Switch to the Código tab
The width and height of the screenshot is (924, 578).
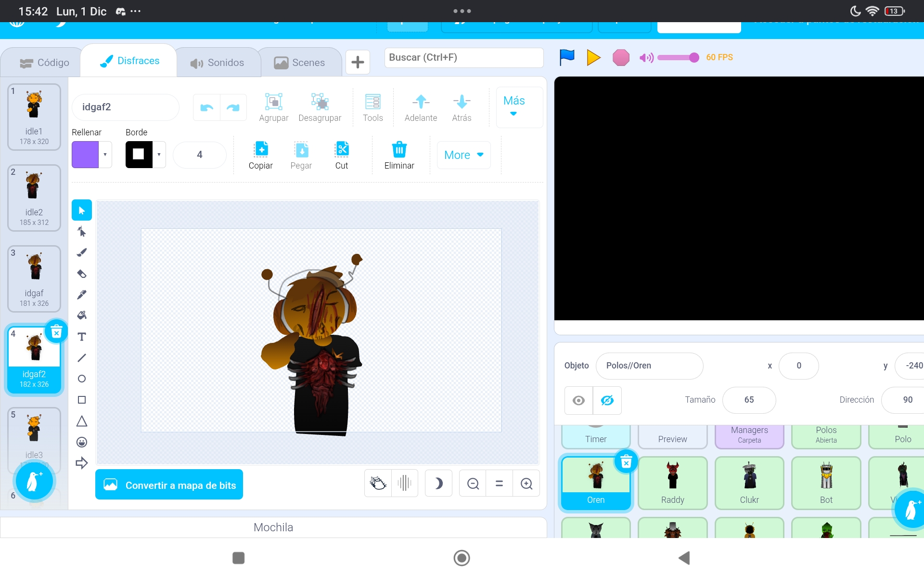point(44,63)
